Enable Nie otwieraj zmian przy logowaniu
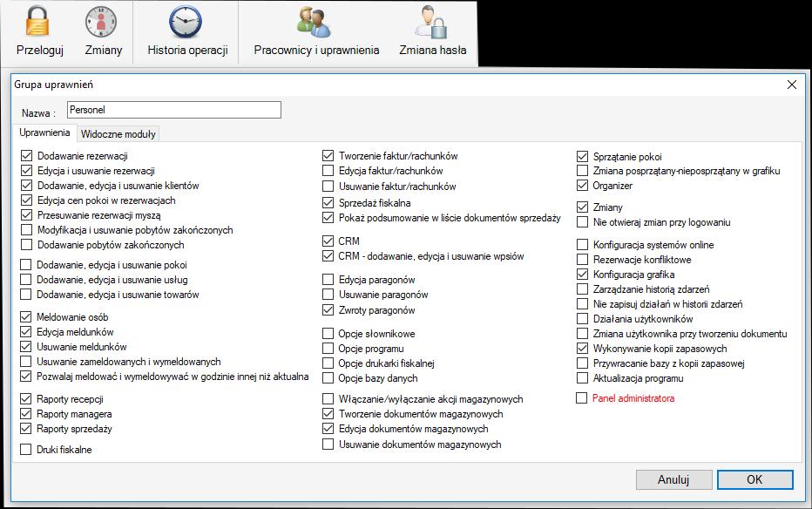The width and height of the screenshot is (812, 509). tap(583, 222)
